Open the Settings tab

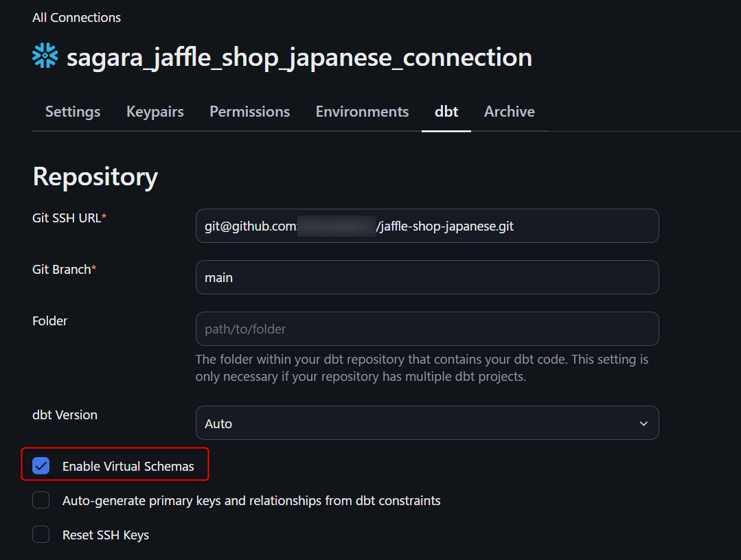pyautogui.click(x=73, y=111)
